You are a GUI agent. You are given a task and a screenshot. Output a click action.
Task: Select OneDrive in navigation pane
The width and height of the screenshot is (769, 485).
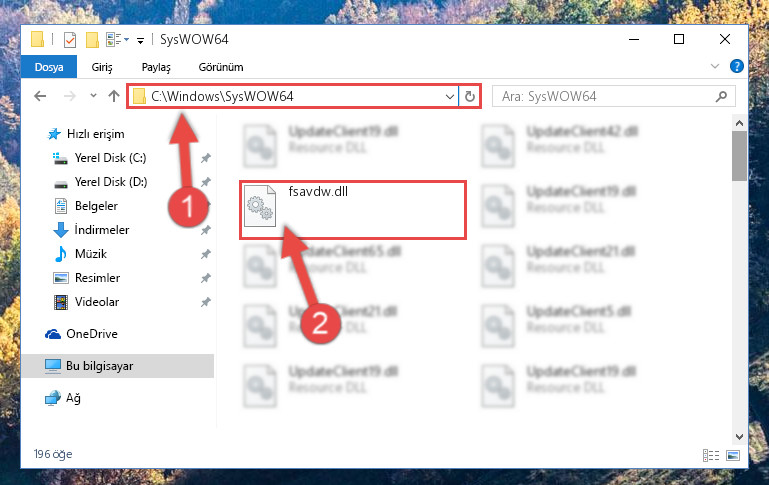pos(92,334)
